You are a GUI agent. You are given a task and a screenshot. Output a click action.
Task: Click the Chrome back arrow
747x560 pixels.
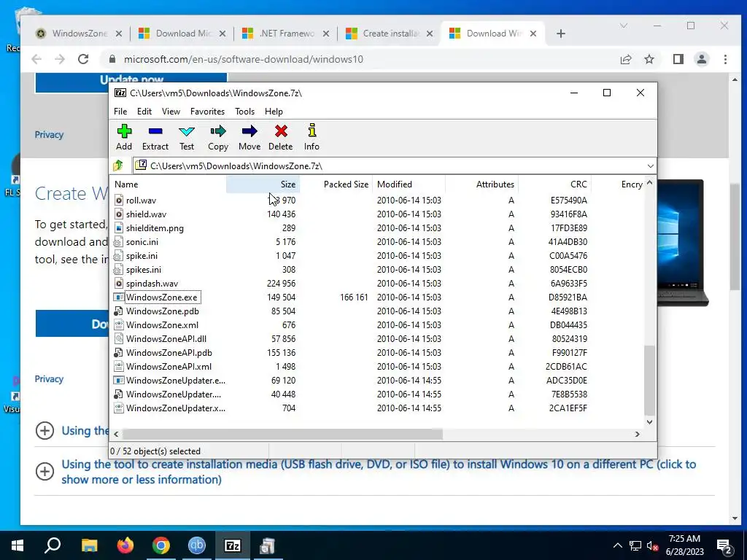point(36,59)
